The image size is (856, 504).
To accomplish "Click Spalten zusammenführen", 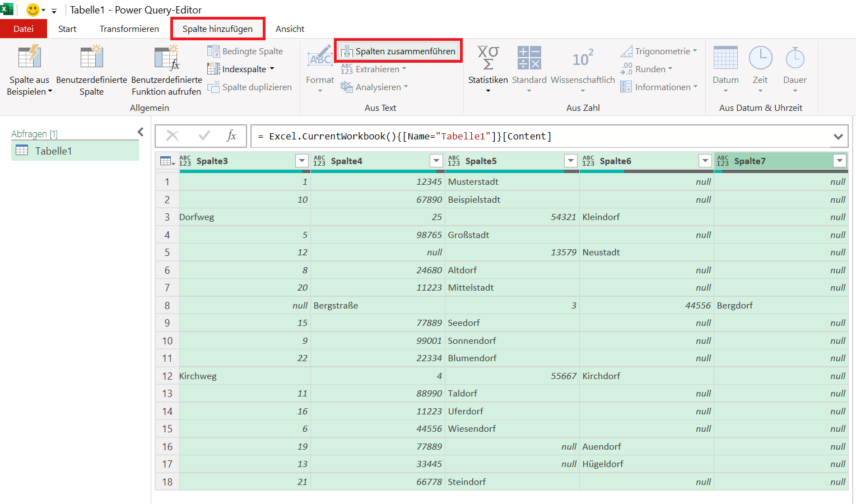I will click(x=398, y=51).
